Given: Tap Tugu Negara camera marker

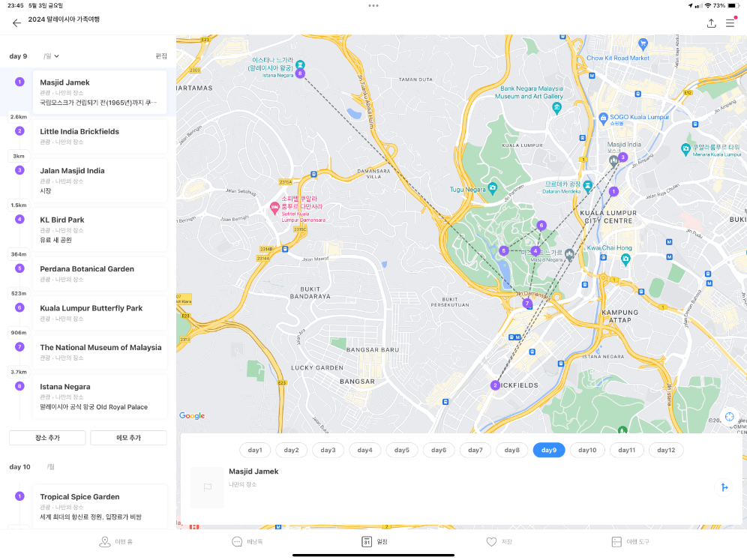Looking at the screenshot, I should coord(493,187).
